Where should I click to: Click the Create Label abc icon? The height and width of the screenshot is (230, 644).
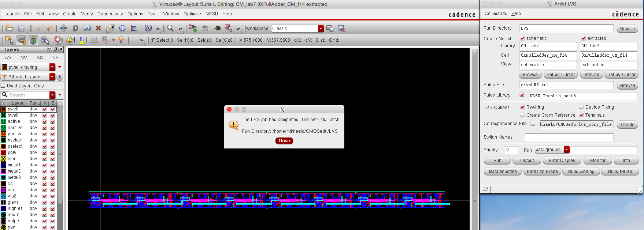[205, 28]
